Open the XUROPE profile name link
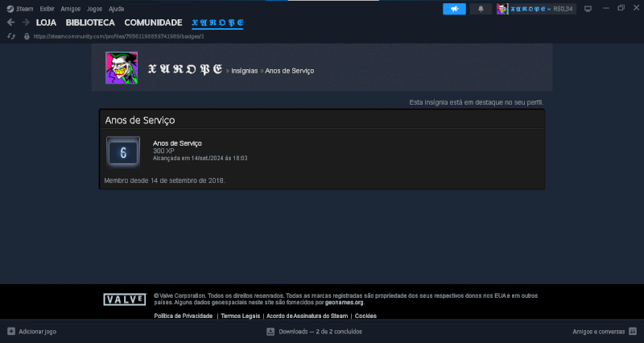Viewport: 644px width, 343px height. 185,69
